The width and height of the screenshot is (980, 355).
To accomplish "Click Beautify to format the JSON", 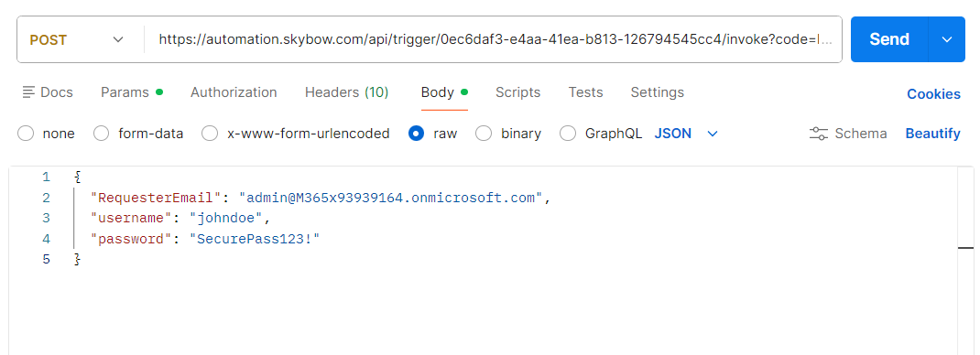I will point(932,134).
